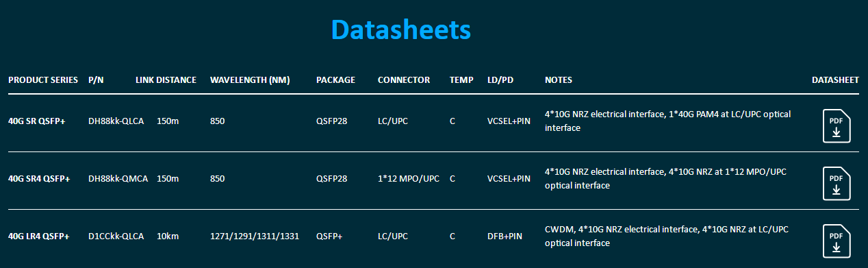Click the Wavelength (NM) column header

(250, 80)
